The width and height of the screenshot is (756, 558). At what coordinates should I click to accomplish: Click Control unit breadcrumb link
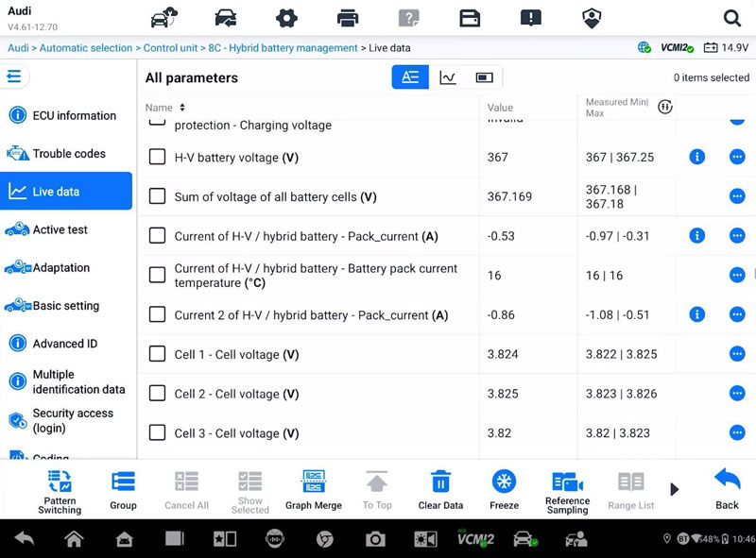click(170, 48)
